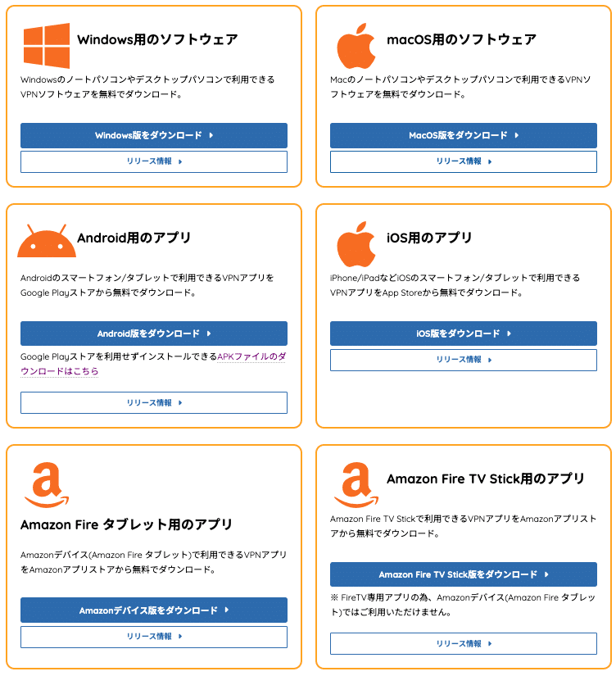Open iOS リリース情報
This screenshot has height=676, width=616.
click(x=464, y=360)
